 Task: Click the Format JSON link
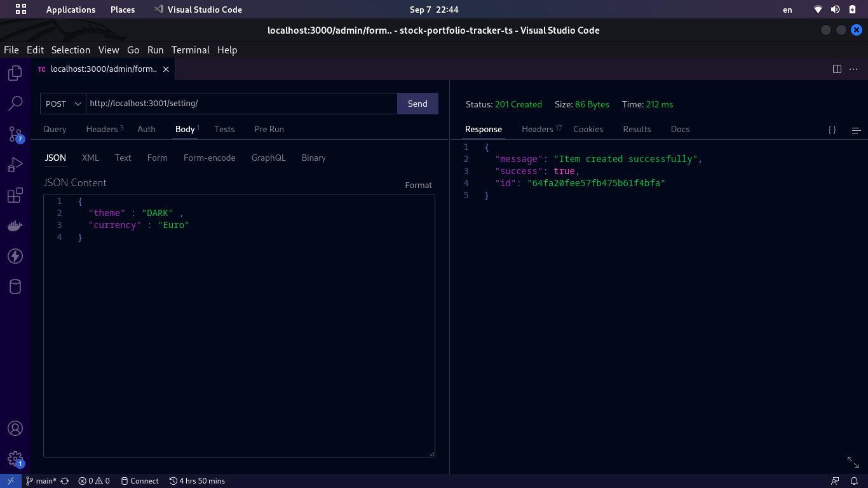click(x=418, y=185)
